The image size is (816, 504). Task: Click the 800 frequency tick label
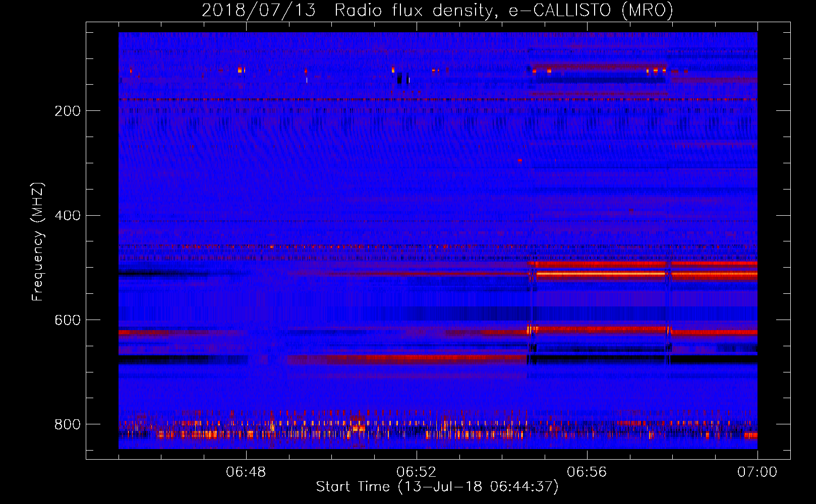pyautogui.click(x=68, y=424)
